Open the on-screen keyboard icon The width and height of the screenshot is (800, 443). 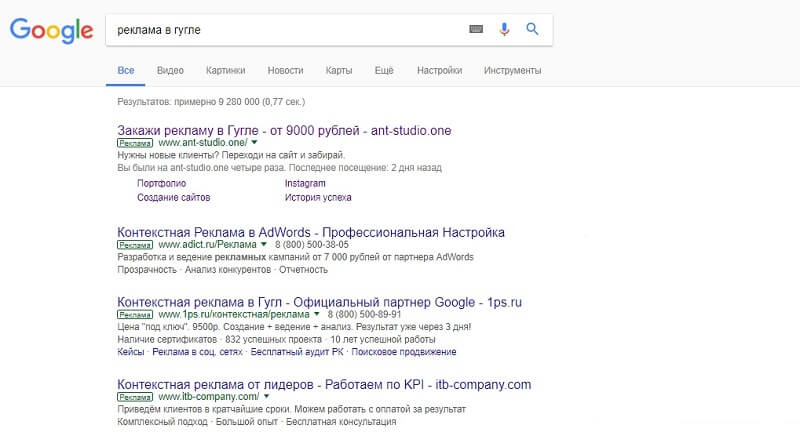477,30
